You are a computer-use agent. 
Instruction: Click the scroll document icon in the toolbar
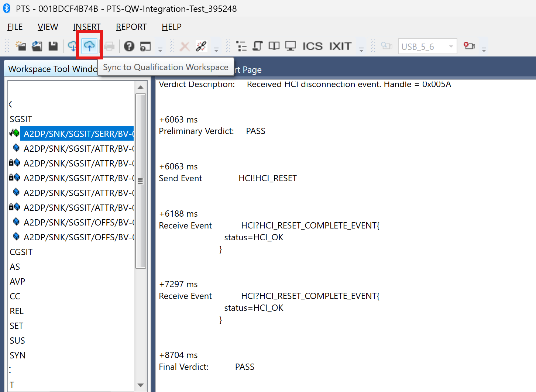pyautogui.click(x=257, y=46)
